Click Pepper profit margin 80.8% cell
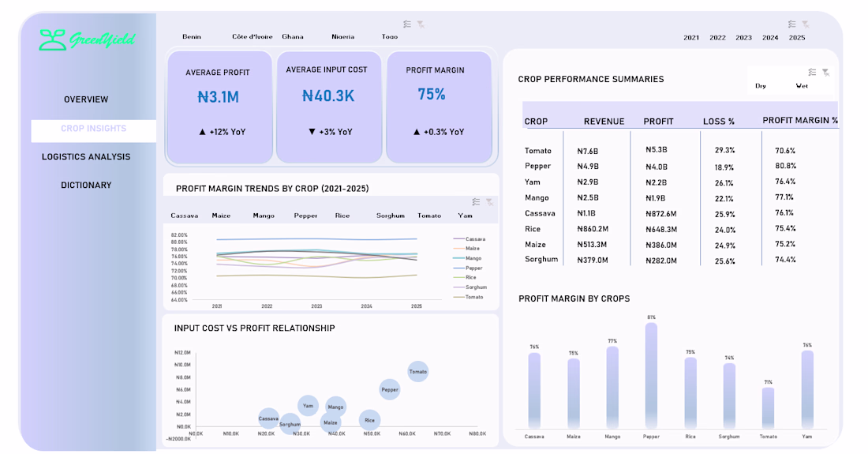Image resolution: width=868 pixels, height=454 pixels. click(785, 166)
